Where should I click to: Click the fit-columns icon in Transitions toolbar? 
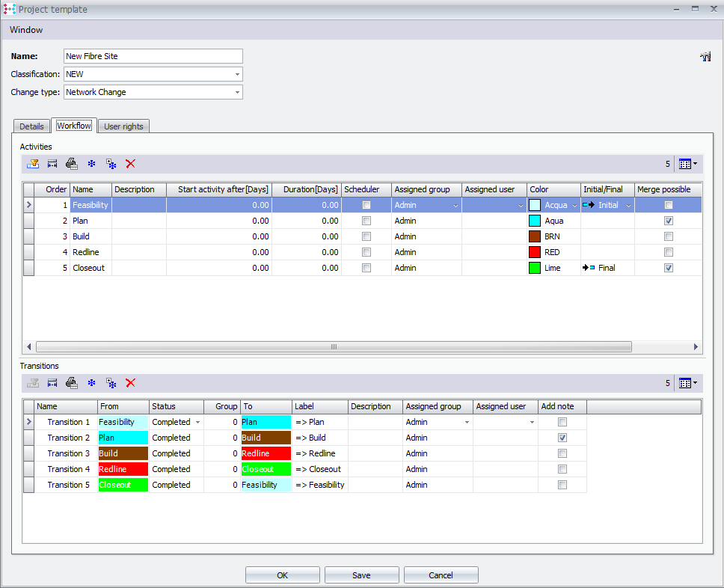tap(52, 383)
